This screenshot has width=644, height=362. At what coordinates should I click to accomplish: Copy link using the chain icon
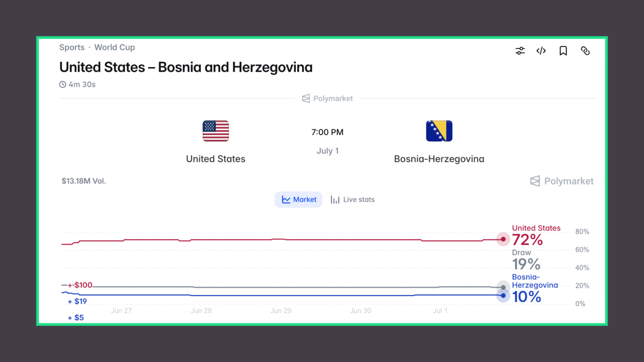(x=585, y=51)
